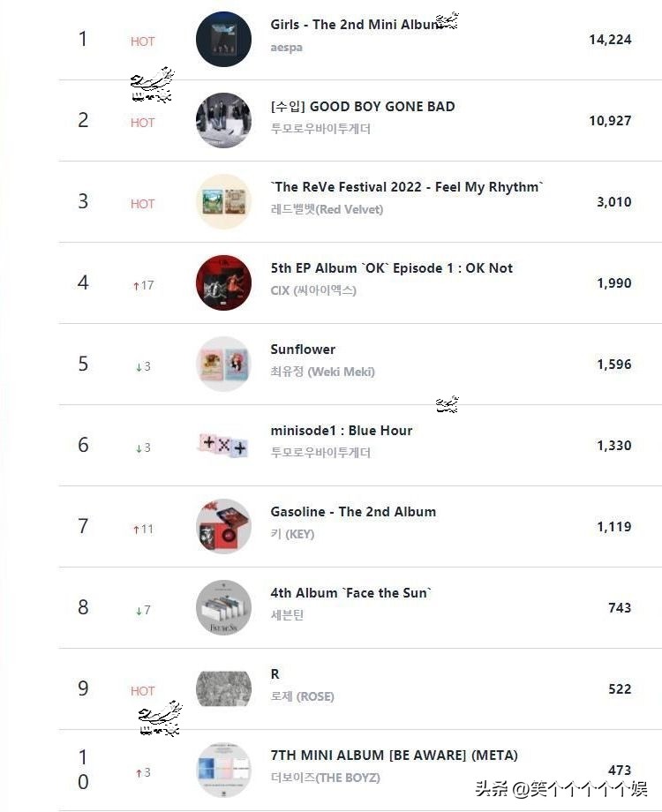Select the 'minisode1 : Blue Hour' title

pyautogui.click(x=341, y=431)
